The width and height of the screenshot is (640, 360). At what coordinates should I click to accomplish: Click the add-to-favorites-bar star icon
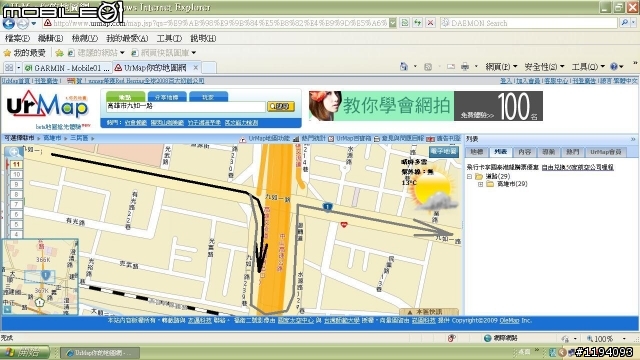point(60,53)
